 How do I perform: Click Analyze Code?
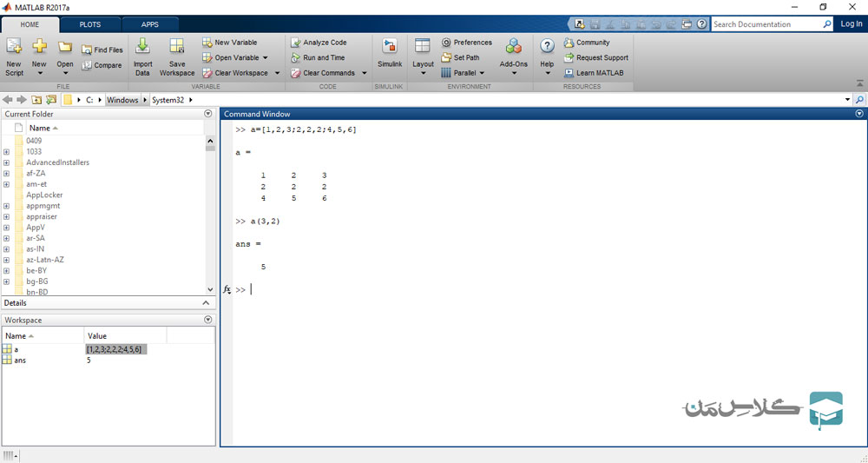(319, 42)
